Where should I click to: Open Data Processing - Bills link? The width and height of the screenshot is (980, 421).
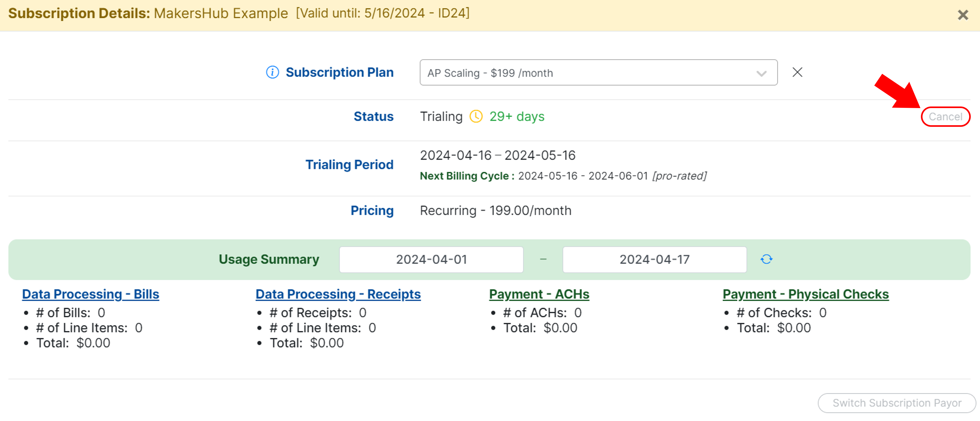click(91, 294)
